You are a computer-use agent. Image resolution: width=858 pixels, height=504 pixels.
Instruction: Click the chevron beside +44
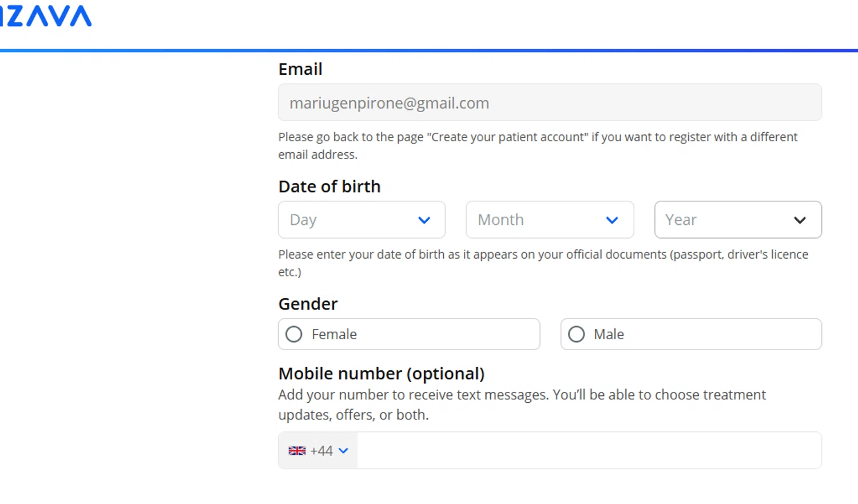click(x=343, y=451)
